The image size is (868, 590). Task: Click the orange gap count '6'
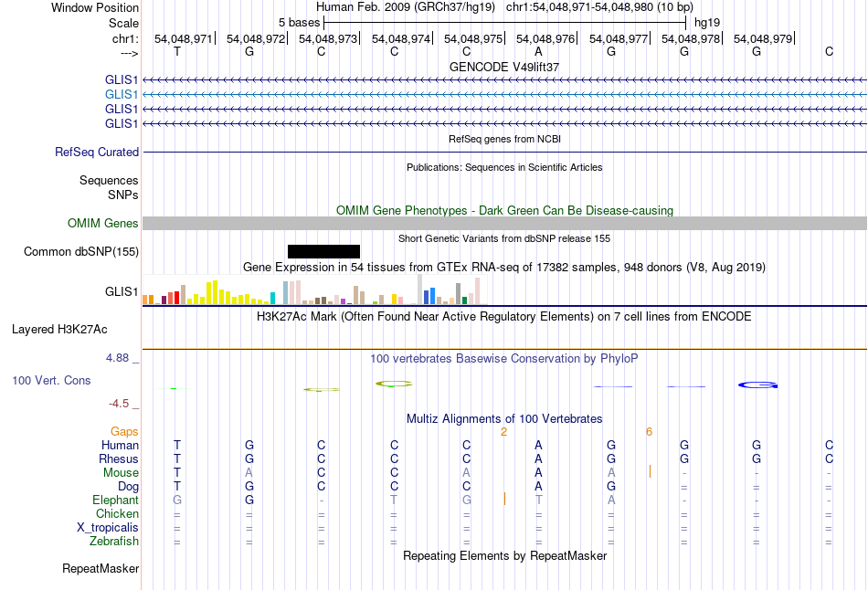coord(649,432)
